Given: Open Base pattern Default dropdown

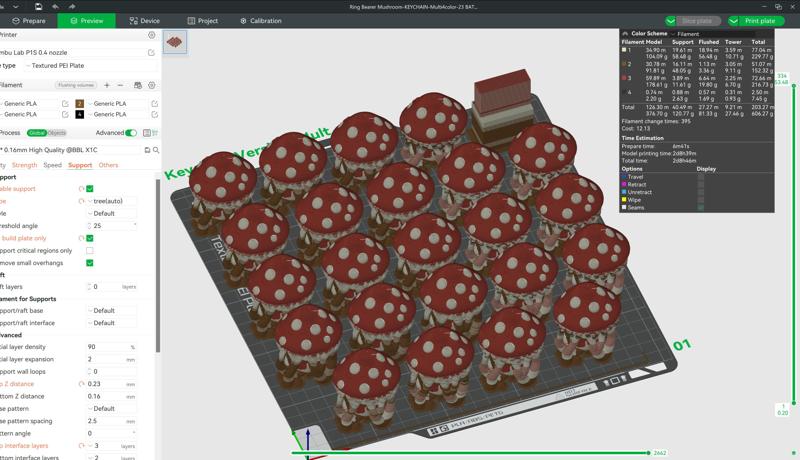Looking at the screenshot, I should click(112, 408).
